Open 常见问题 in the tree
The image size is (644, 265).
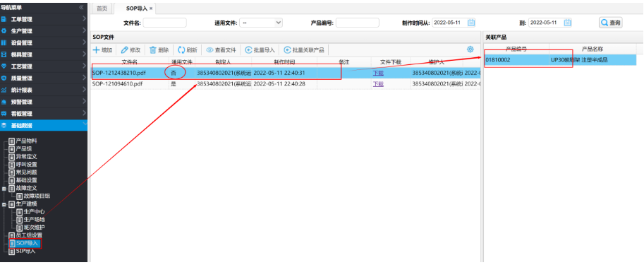coord(27,172)
